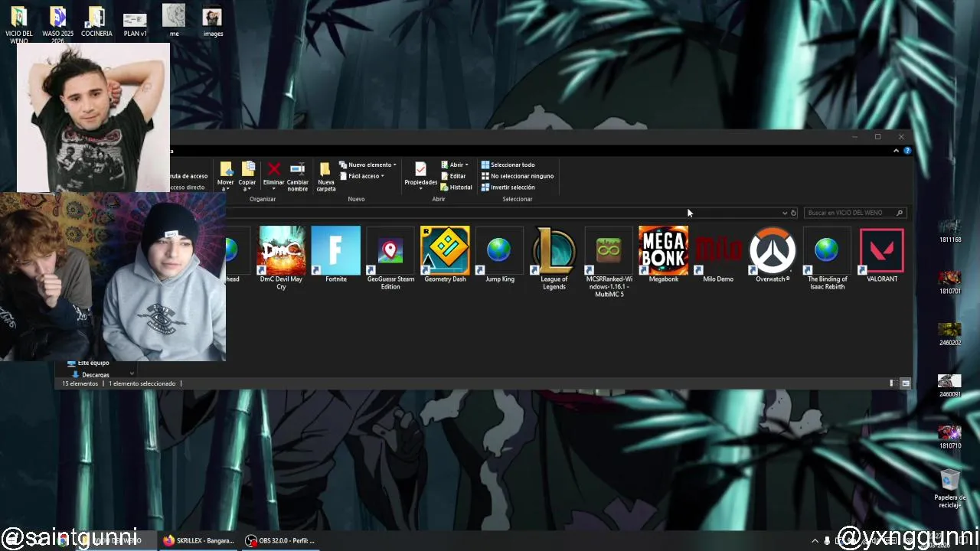Click Editar in Abrir group

pyautogui.click(x=453, y=176)
